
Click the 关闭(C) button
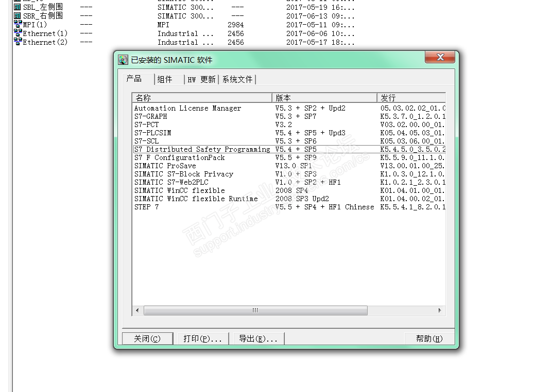[x=147, y=338]
